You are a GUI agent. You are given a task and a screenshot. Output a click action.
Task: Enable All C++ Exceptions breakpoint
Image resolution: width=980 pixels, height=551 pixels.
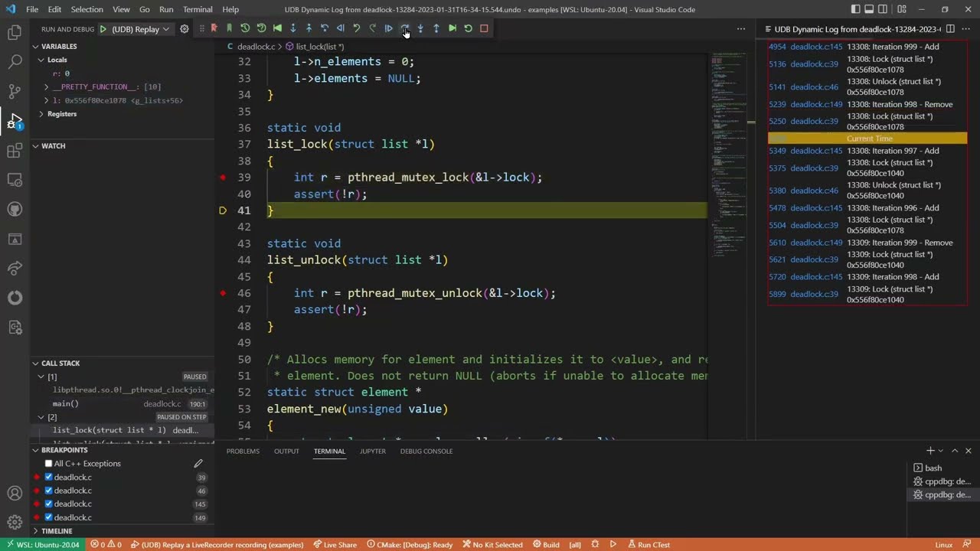click(49, 464)
